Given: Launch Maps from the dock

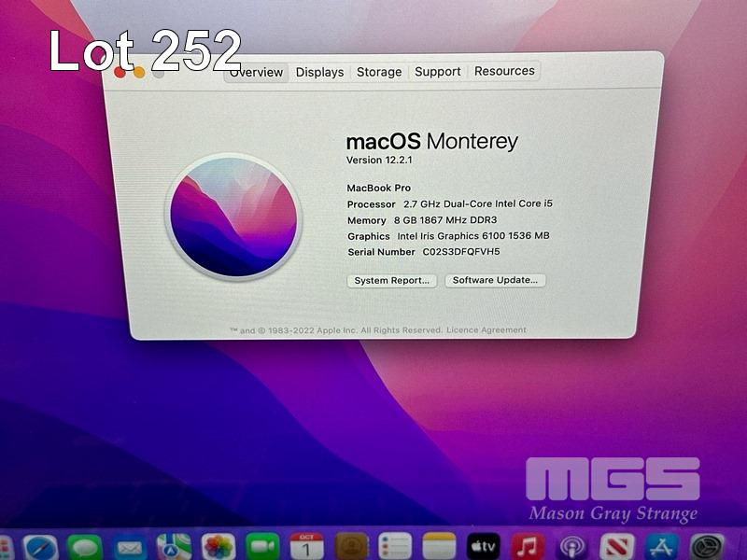Looking at the screenshot, I should pos(174,547).
